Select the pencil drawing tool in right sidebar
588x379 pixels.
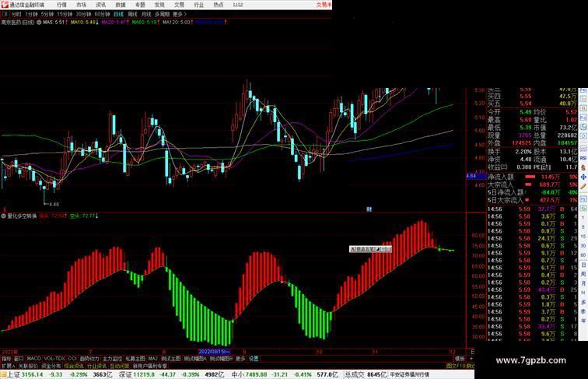click(x=583, y=186)
